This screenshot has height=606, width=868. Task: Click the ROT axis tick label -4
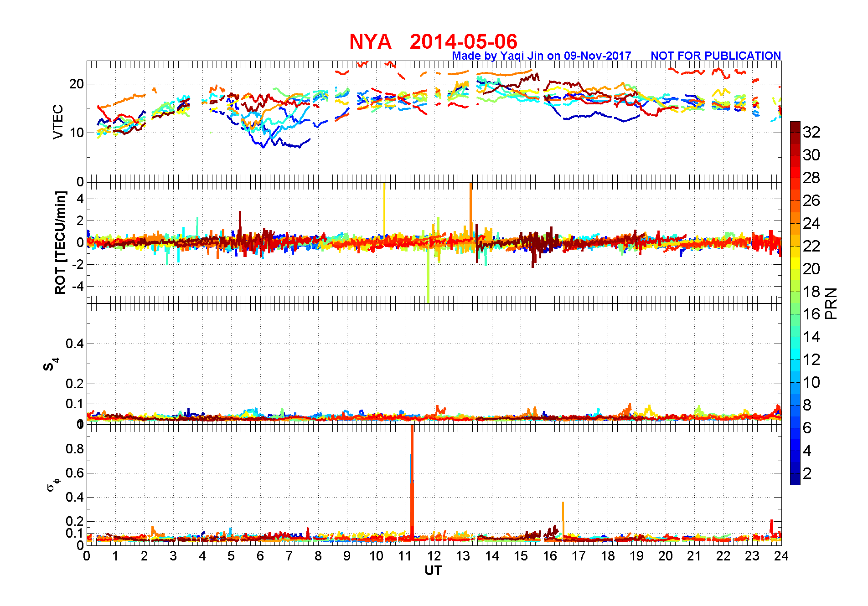pyautogui.click(x=78, y=287)
